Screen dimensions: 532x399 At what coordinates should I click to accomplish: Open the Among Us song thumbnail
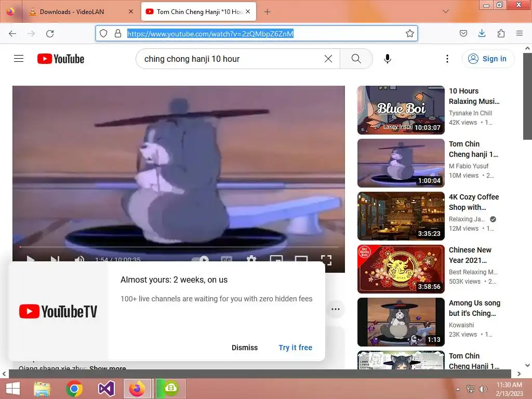pyautogui.click(x=401, y=322)
